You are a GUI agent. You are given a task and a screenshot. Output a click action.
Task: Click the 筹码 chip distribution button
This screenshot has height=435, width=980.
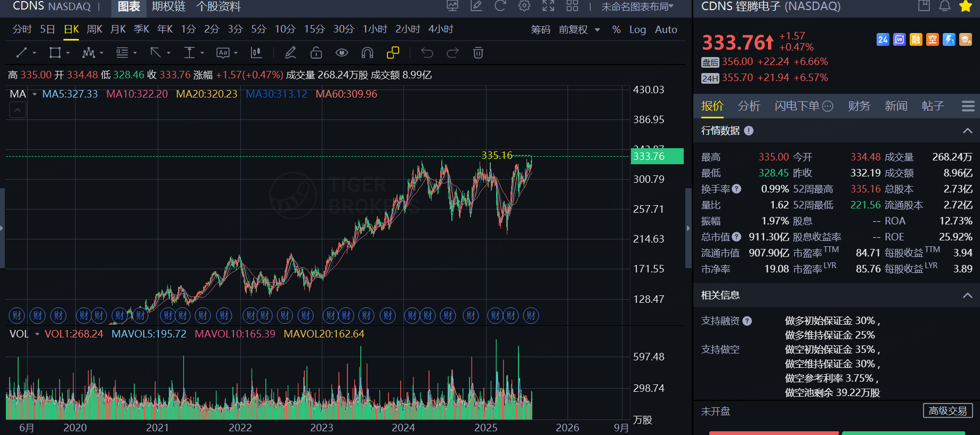point(540,30)
